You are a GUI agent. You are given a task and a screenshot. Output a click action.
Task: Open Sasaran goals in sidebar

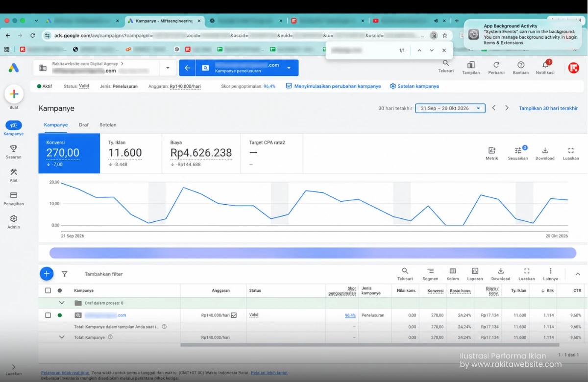(x=14, y=152)
